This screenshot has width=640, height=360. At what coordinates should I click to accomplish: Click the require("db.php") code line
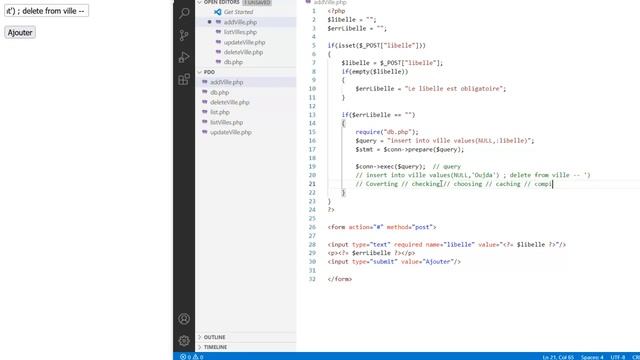387,132
